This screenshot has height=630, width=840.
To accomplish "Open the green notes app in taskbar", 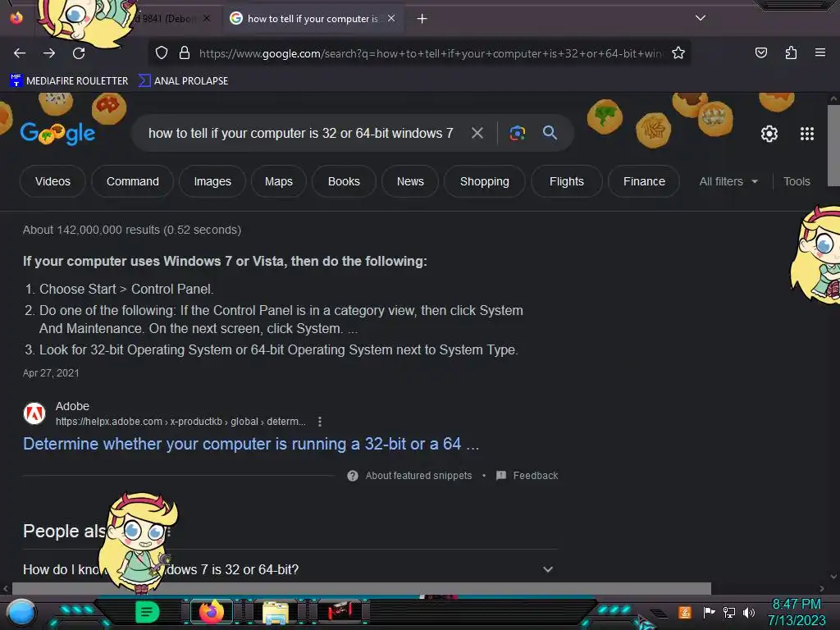I will tap(147, 612).
